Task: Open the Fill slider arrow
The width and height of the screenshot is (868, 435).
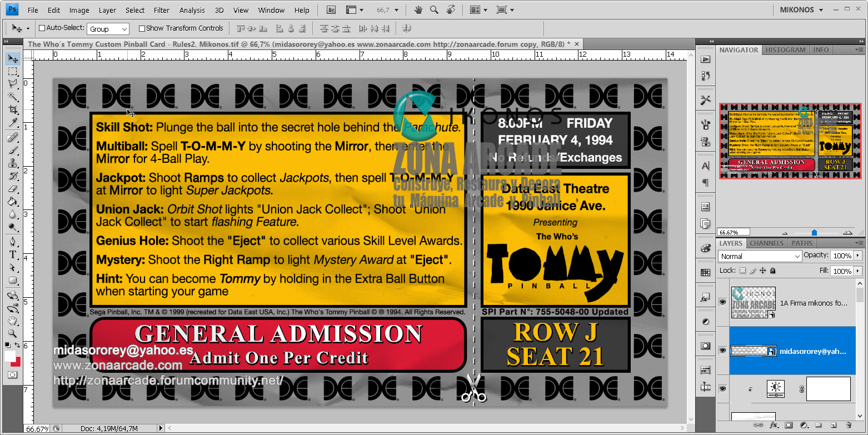Action: (857, 271)
